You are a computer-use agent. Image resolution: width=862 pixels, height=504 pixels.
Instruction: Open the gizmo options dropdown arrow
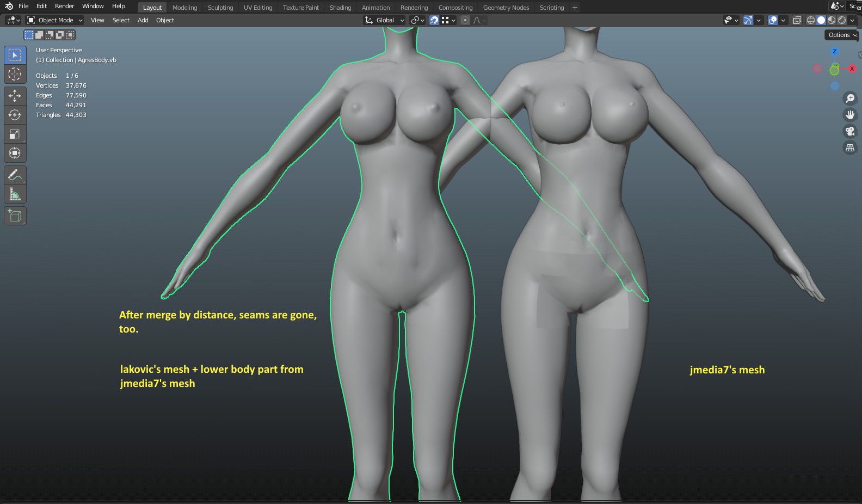click(759, 20)
